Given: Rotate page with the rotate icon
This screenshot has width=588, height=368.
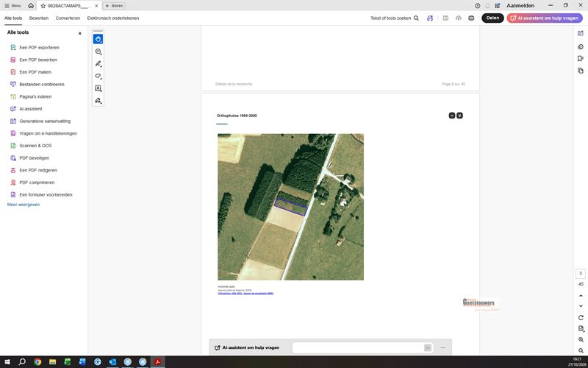Looking at the screenshot, I should [x=581, y=318].
